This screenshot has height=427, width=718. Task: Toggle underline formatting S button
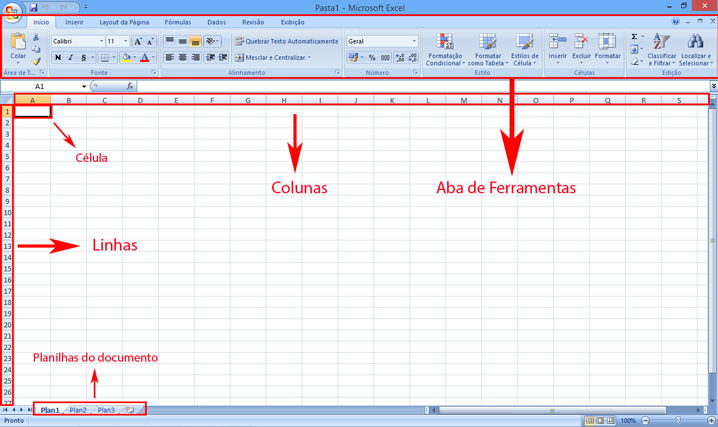[83, 58]
